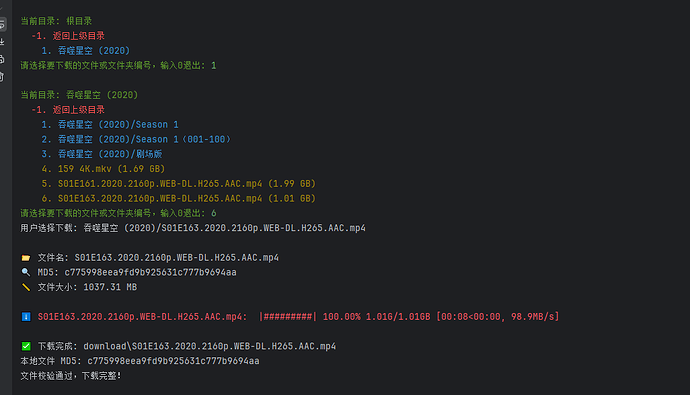
Task: Click the print icon in console sidebar
Action: (x=2, y=59)
